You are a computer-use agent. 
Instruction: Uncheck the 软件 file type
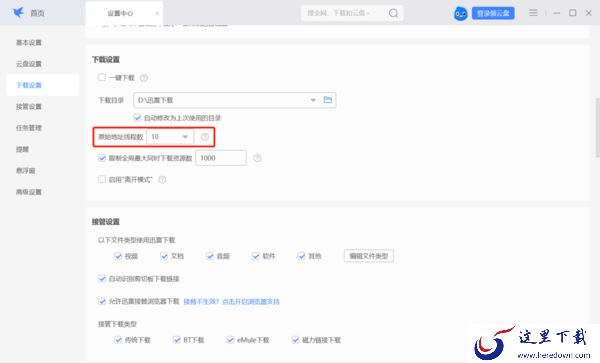pyautogui.click(x=256, y=256)
